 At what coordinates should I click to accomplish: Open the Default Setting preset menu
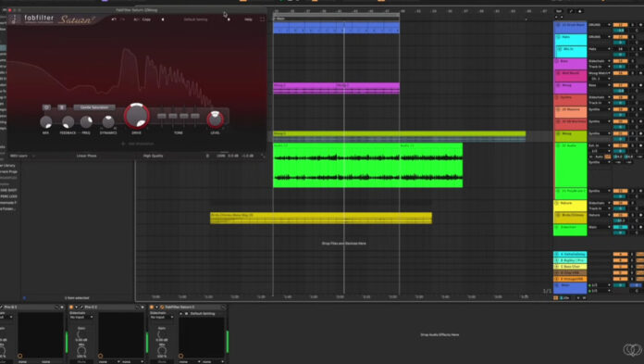[x=195, y=19]
